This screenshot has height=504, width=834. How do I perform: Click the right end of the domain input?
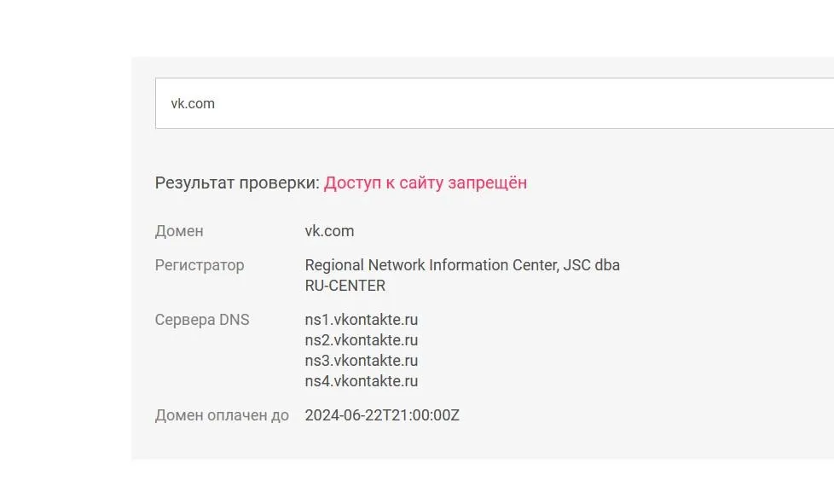810,102
